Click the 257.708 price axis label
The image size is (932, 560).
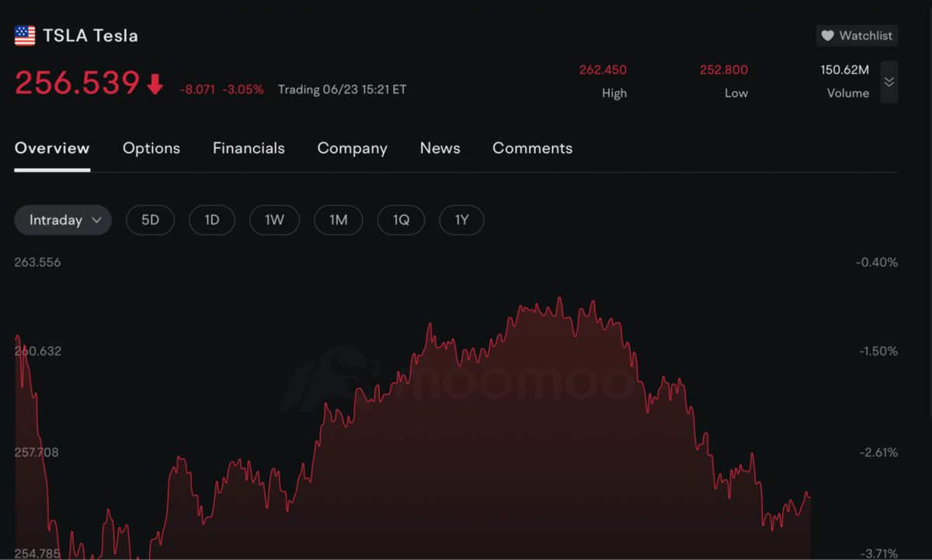click(37, 452)
